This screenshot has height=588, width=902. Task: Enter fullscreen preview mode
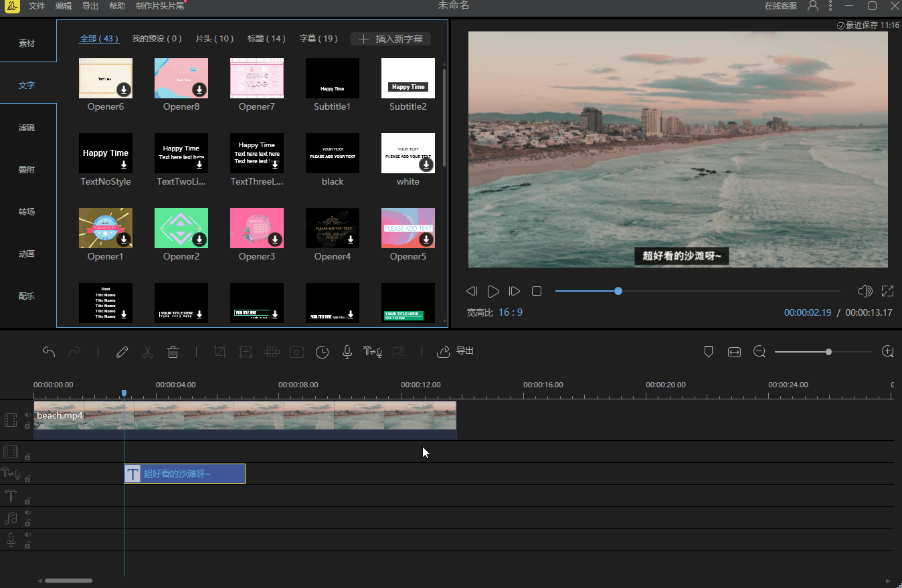(888, 291)
